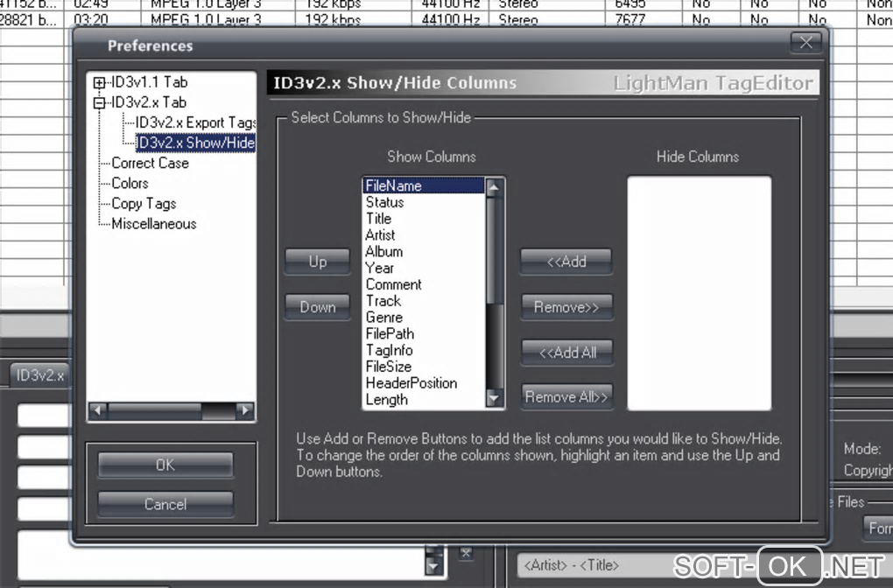Select Title in Show Columns list
The image size is (893, 588).
pyautogui.click(x=423, y=219)
